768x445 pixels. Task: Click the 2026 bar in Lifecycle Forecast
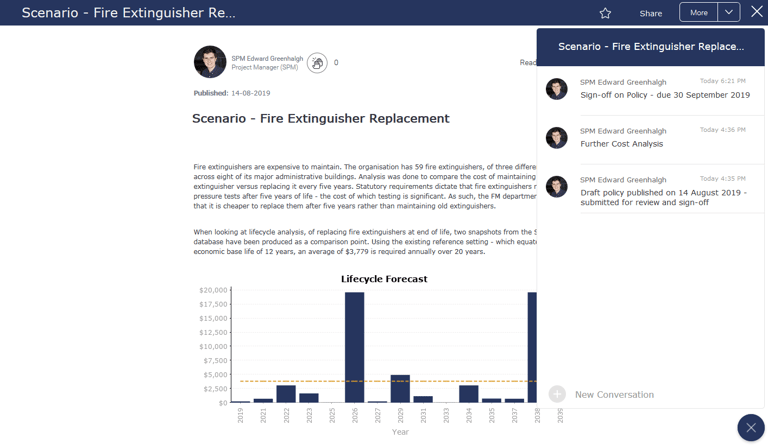(354, 347)
